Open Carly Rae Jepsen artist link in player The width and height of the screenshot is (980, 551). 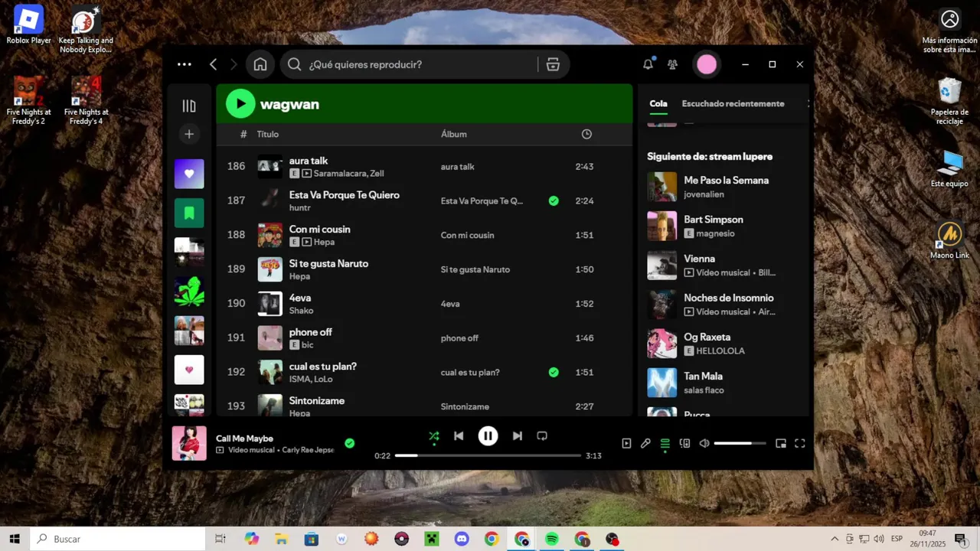click(308, 450)
